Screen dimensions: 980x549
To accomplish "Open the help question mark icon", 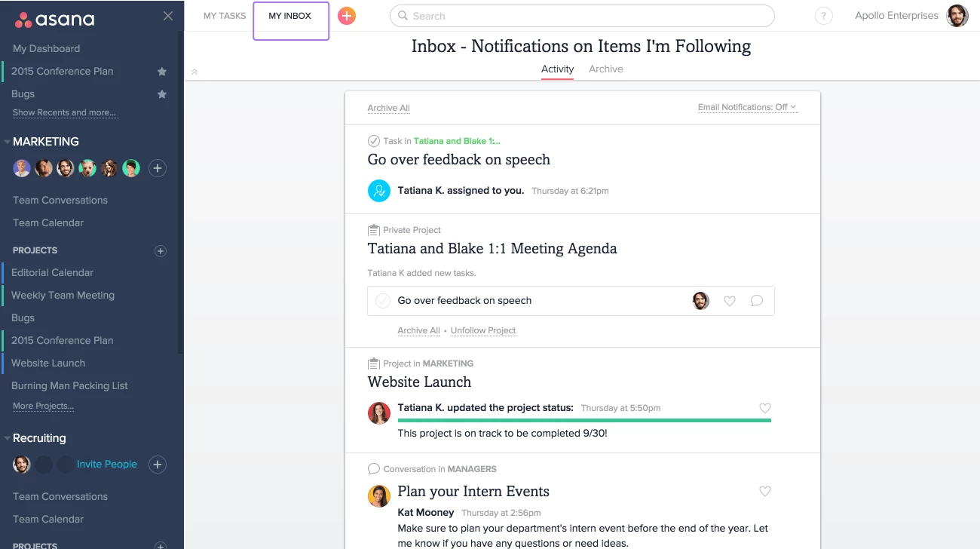I will 824,16.
